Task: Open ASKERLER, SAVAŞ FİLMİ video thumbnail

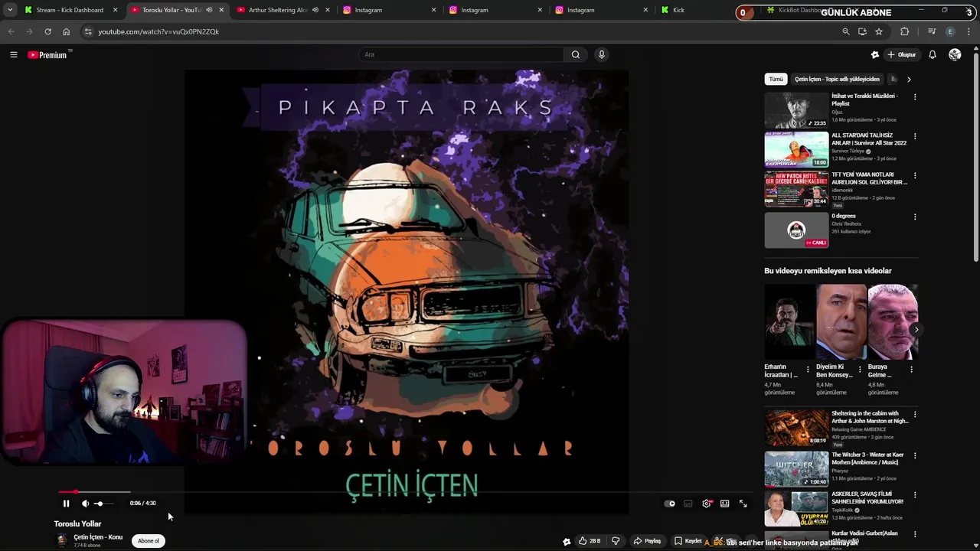Action: click(x=796, y=507)
